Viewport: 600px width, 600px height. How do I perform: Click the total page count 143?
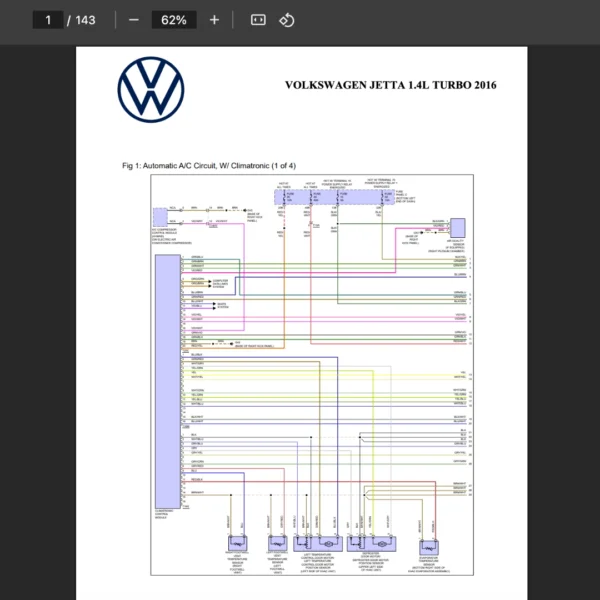point(85,20)
